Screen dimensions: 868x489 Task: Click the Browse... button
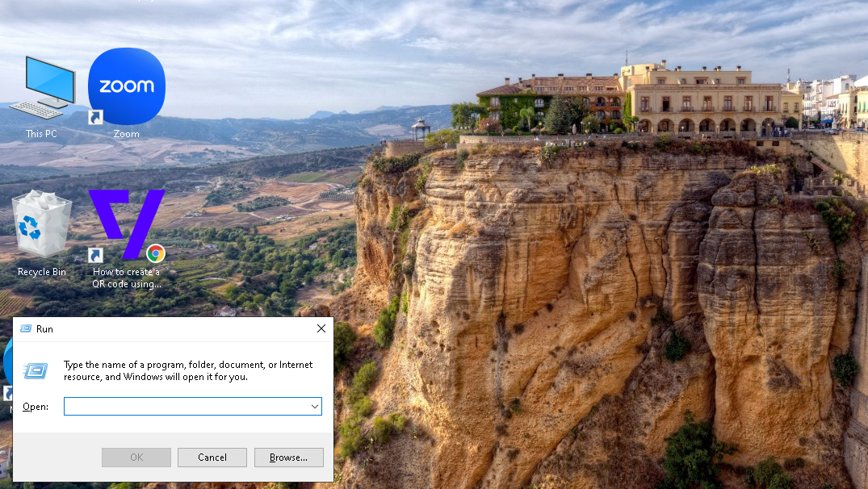(x=288, y=458)
